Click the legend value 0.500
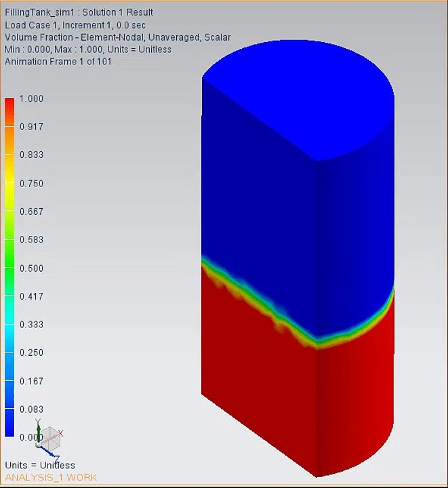Screen dimensions: 448x488 (31, 268)
